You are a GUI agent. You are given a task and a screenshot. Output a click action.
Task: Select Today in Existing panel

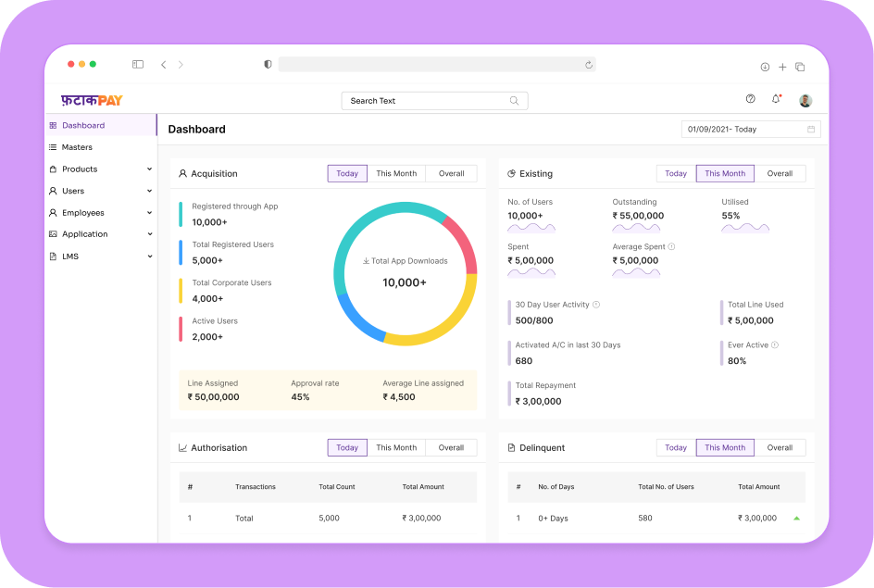(x=676, y=173)
